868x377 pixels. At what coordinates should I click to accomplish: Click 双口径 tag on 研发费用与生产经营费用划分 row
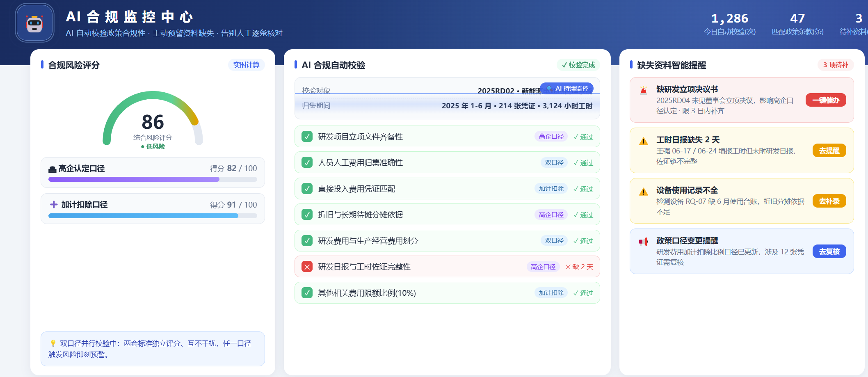tap(554, 241)
